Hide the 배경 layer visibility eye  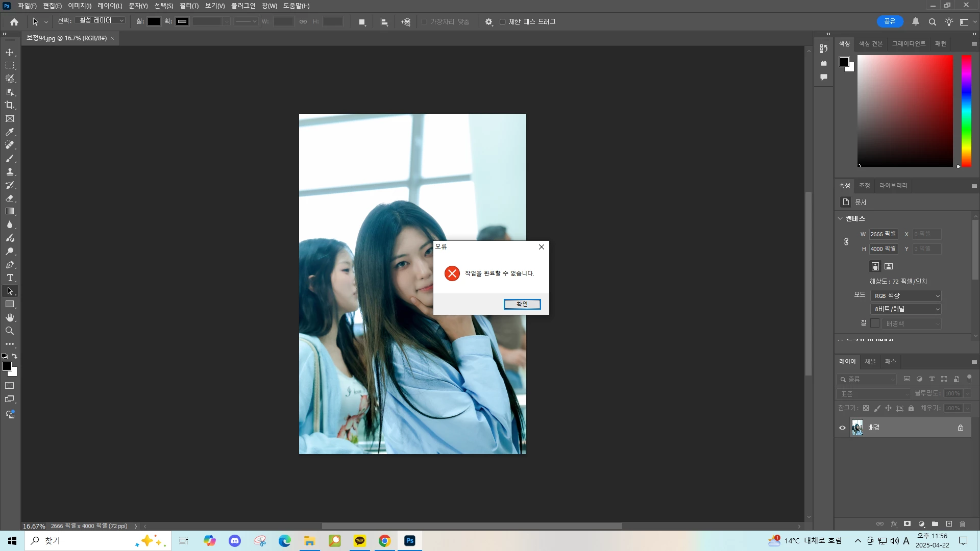point(842,428)
